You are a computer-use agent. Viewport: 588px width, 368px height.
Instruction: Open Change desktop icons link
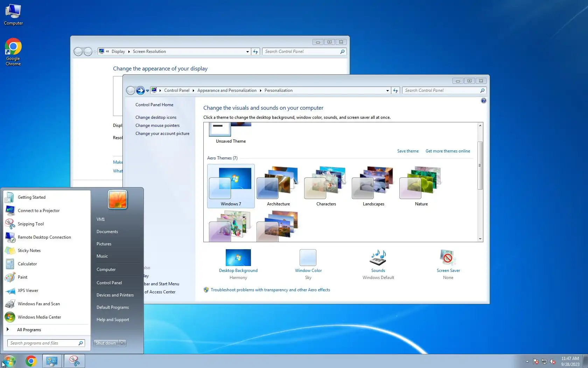coord(156,117)
